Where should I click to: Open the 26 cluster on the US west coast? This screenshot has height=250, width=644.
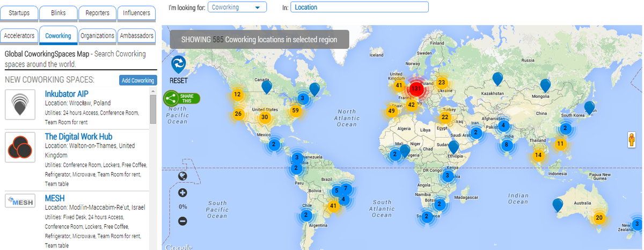pos(238,114)
